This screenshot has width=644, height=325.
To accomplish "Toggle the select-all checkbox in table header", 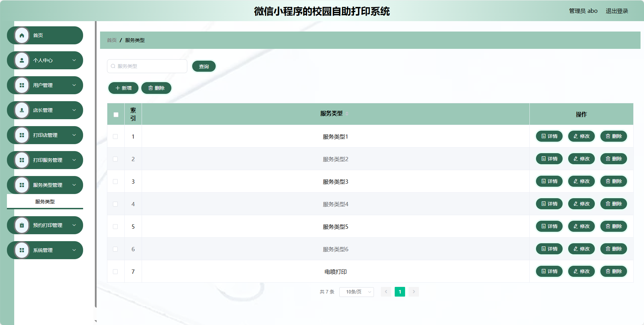I will (x=116, y=114).
